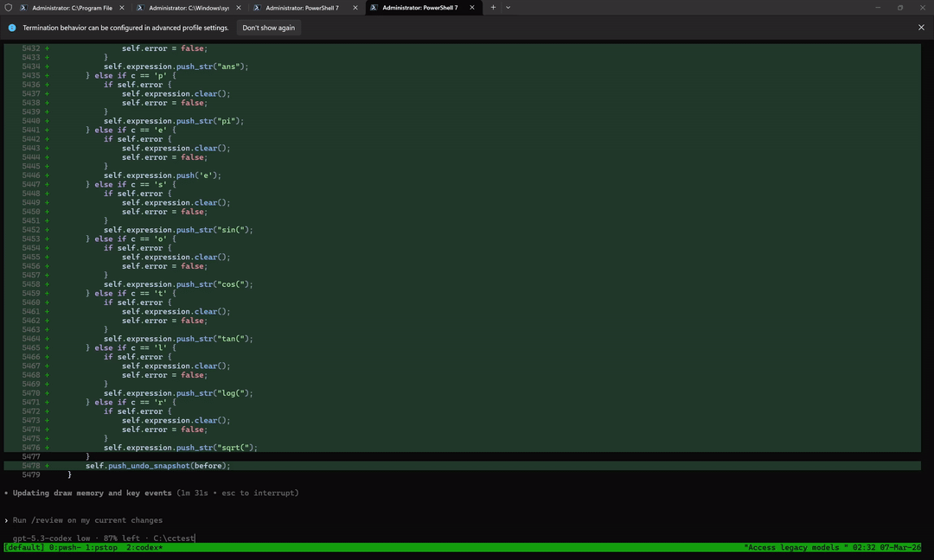Click the PowerShell icon on the active tab
This screenshot has width=934, height=560.
(x=374, y=7)
